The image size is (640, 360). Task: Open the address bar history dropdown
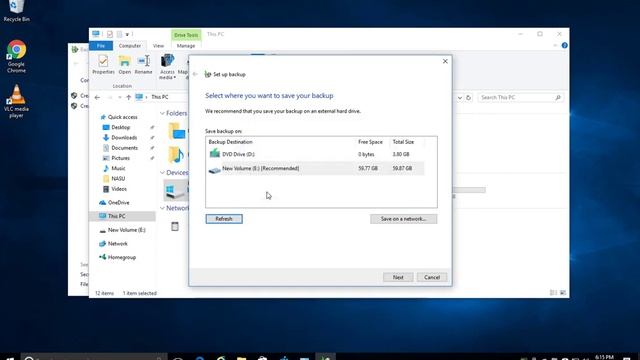pos(460,98)
